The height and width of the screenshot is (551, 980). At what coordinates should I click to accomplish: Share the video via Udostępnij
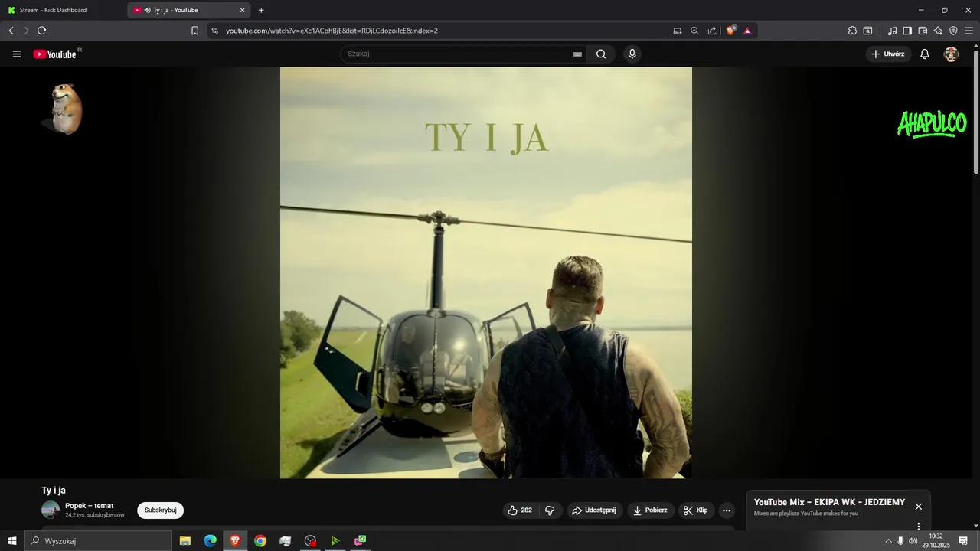(x=594, y=510)
